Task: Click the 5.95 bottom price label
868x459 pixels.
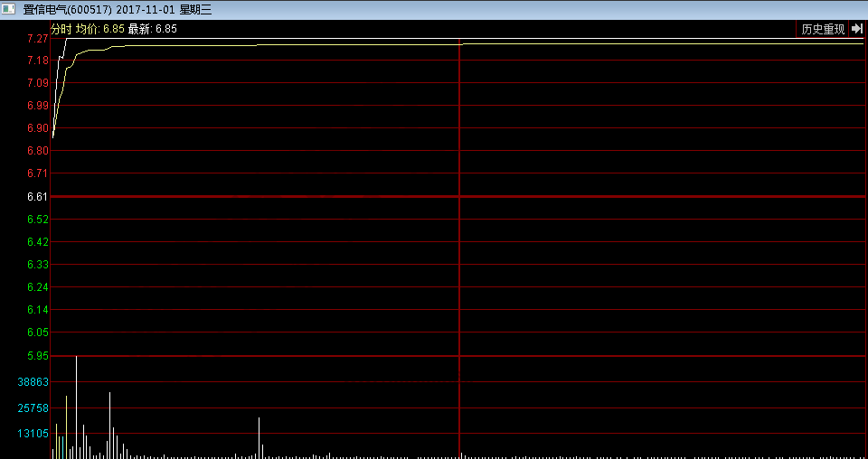Action: 37,356
